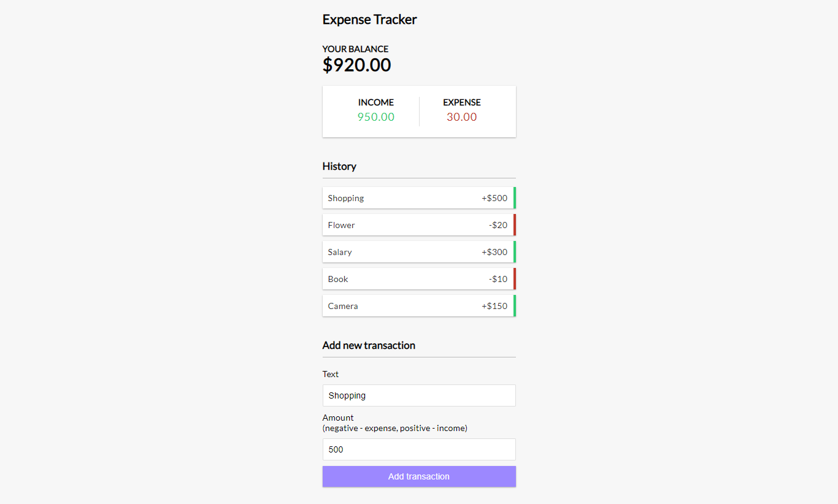Select the Book -$10 history entry
This screenshot has width=838, height=504.
click(x=419, y=278)
